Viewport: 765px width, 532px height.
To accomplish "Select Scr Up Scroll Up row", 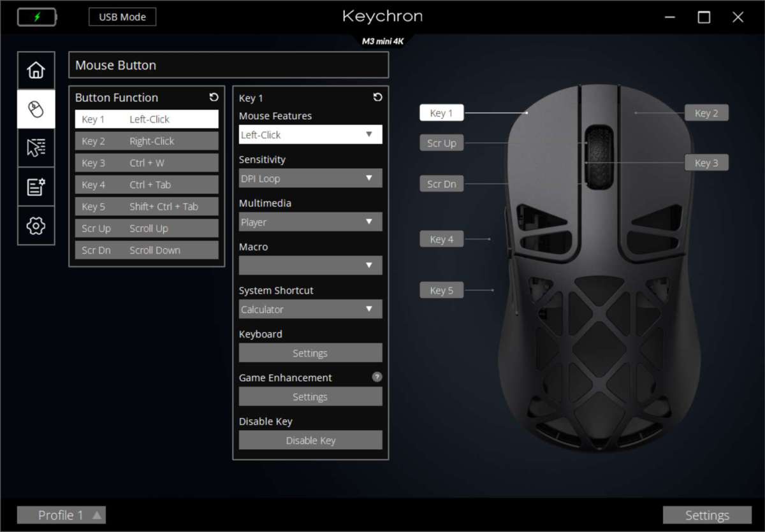I will (147, 228).
